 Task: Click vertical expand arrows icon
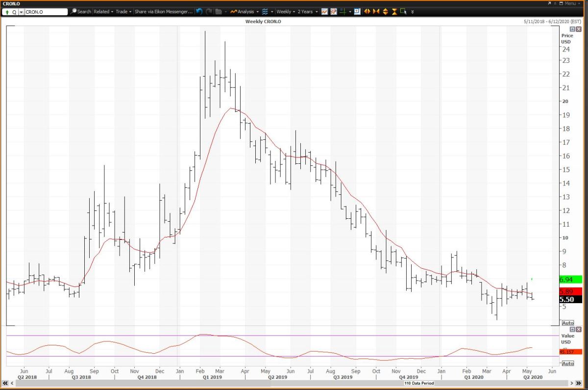[385, 11]
